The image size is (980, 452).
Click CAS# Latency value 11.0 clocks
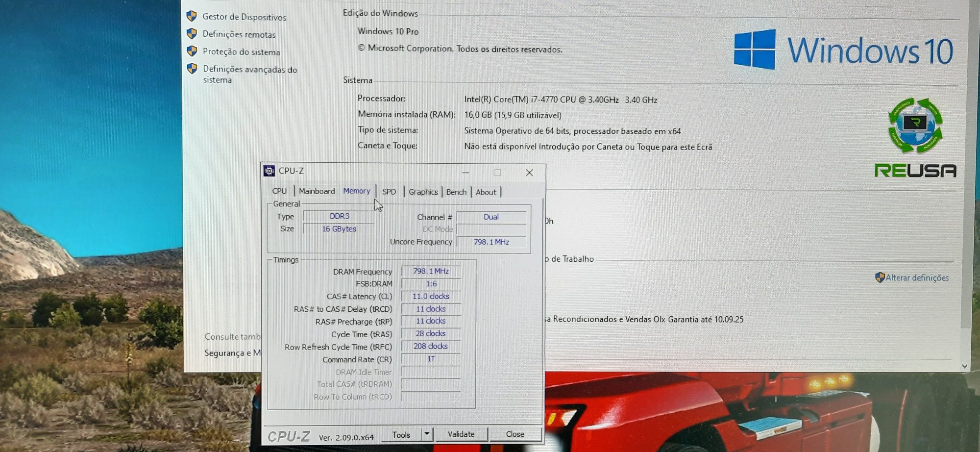point(431,296)
